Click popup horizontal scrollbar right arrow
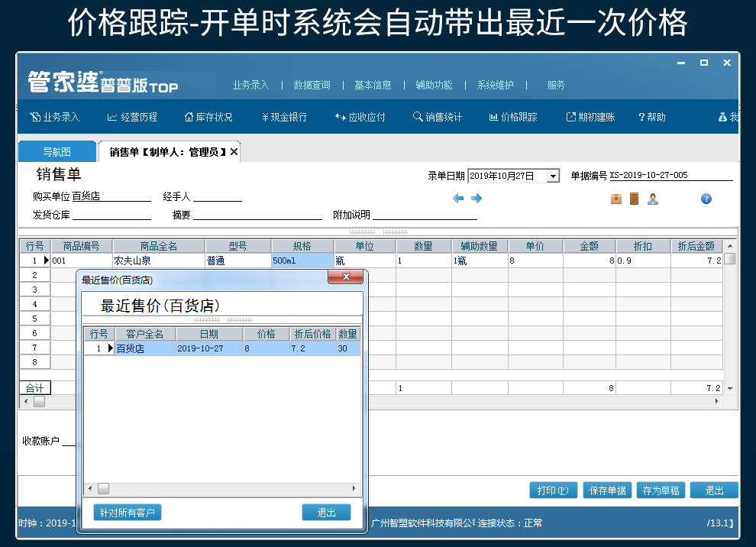 354,488
